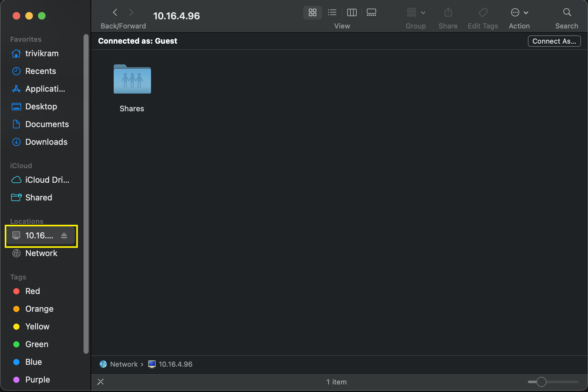Image resolution: width=588 pixels, height=392 pixels.
Task: Switch to gallery view
Action: coord(371,13)
